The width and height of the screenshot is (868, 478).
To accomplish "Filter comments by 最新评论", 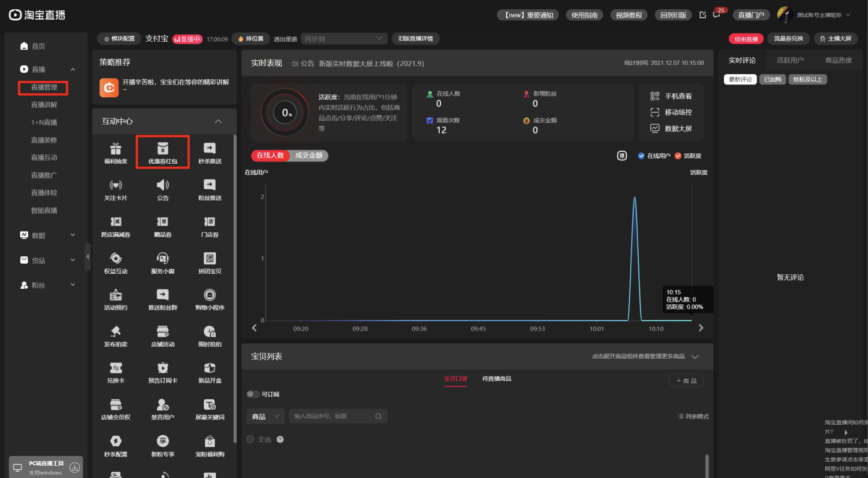I will click(740, 79).
